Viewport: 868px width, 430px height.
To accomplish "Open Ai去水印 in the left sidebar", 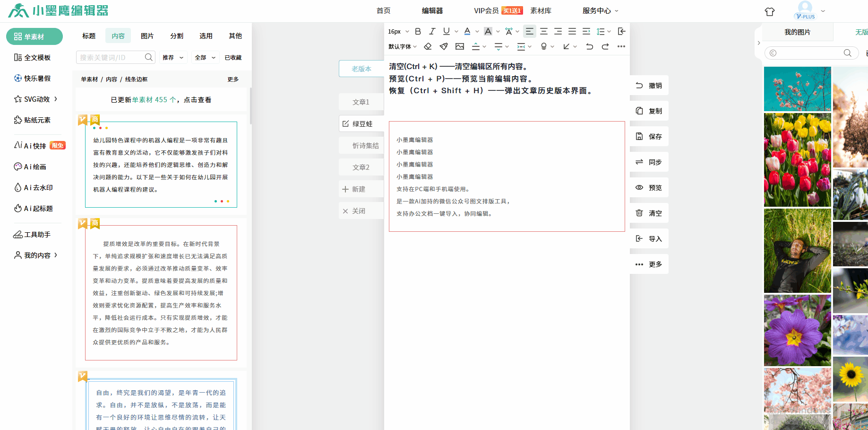I will (34, 188).
